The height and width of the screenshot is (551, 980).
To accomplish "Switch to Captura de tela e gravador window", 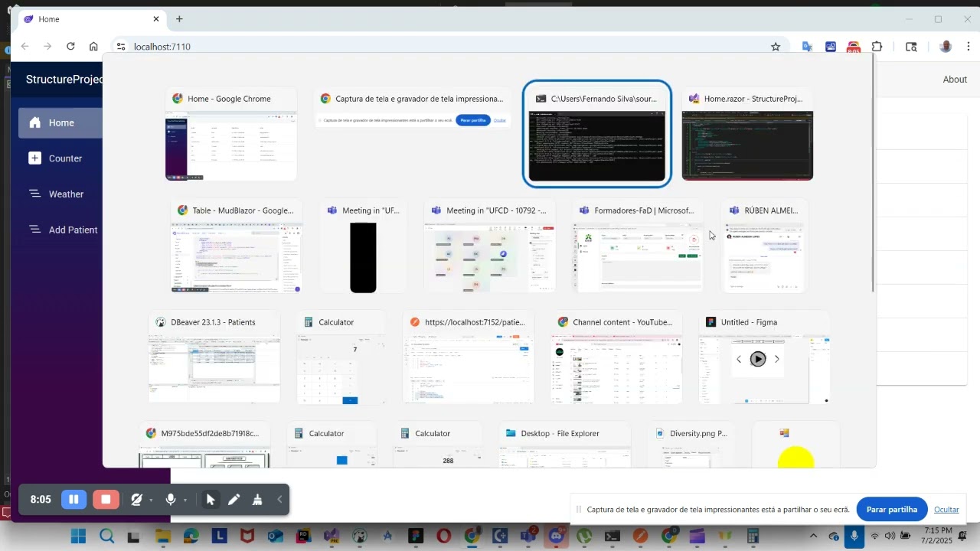I will (x=413, y=109).
